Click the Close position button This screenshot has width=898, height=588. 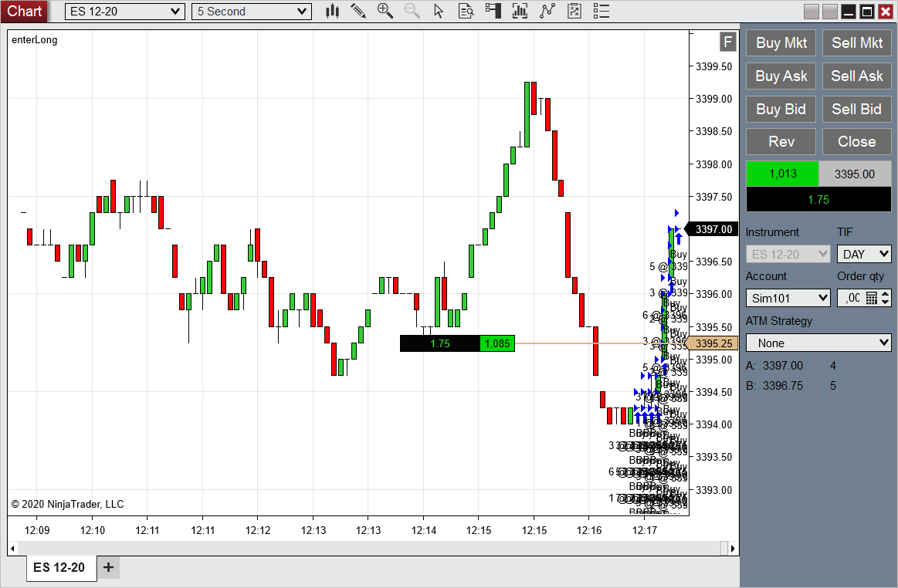(x=857, y=142)
